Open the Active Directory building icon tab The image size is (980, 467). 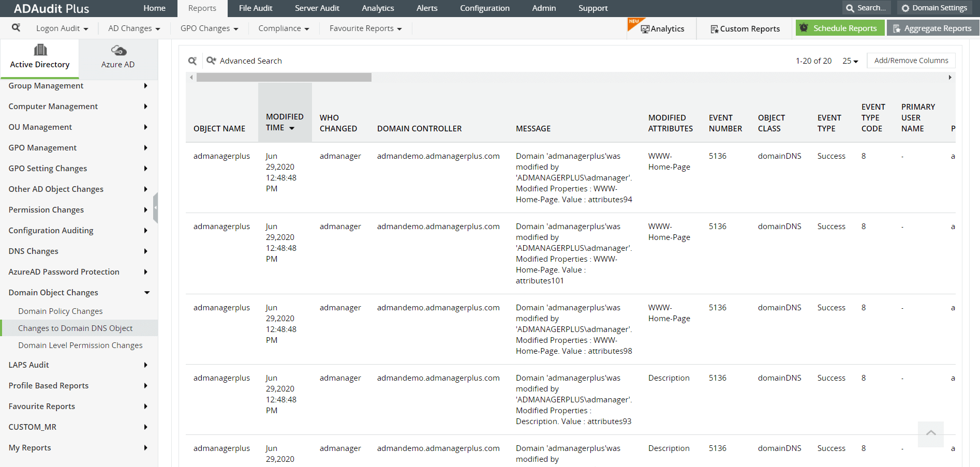point(40,51)
